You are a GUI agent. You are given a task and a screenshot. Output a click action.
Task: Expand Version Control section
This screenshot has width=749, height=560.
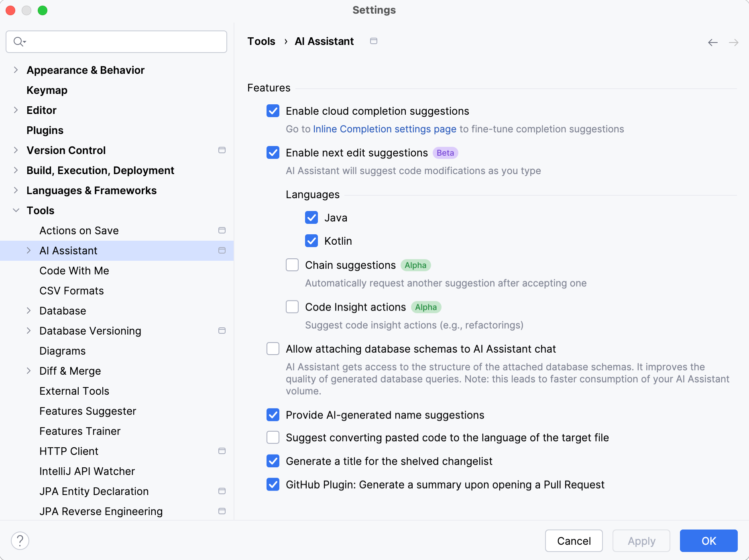pos(16,150)
